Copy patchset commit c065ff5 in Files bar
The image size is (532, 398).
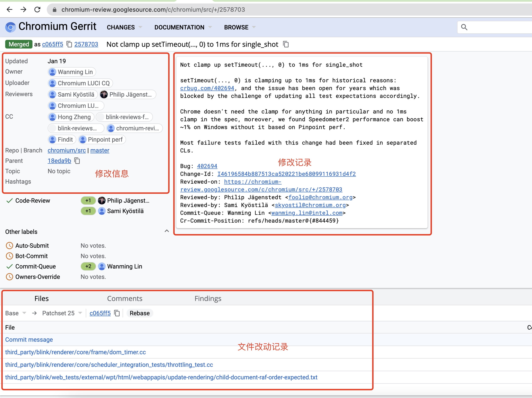117,313
